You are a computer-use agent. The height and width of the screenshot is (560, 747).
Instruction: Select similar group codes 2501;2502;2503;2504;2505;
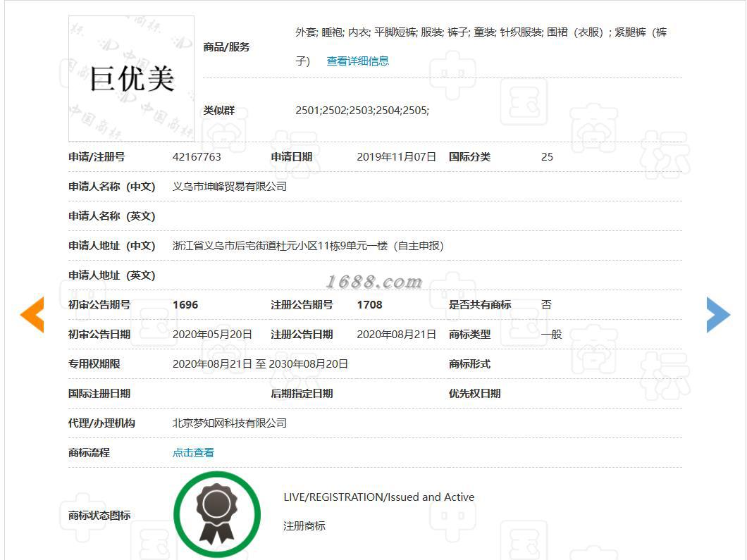[362, 111]
